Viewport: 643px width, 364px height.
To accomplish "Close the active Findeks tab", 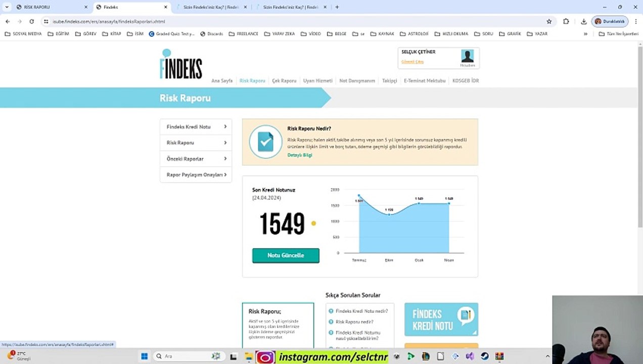I will tap(165, 7).
